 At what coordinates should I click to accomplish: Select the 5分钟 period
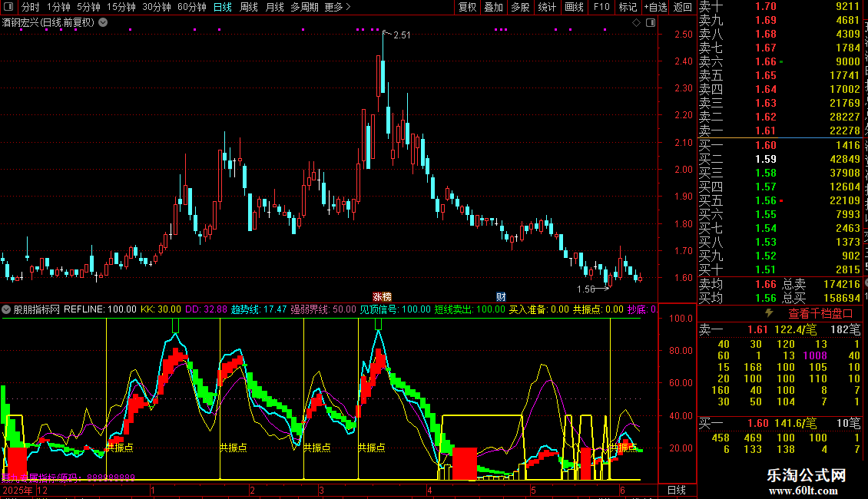click(x=88, y=7)
